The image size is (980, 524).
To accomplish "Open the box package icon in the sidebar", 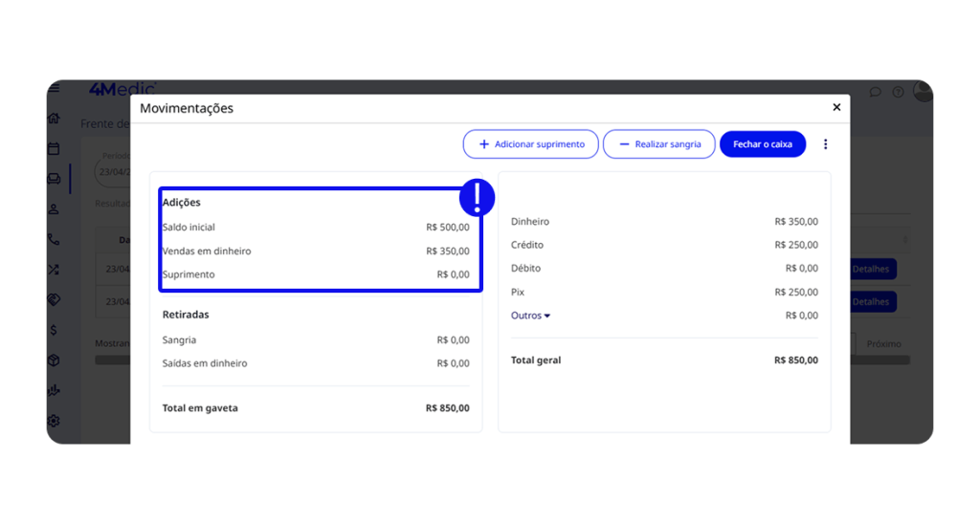I will point(54,360).
